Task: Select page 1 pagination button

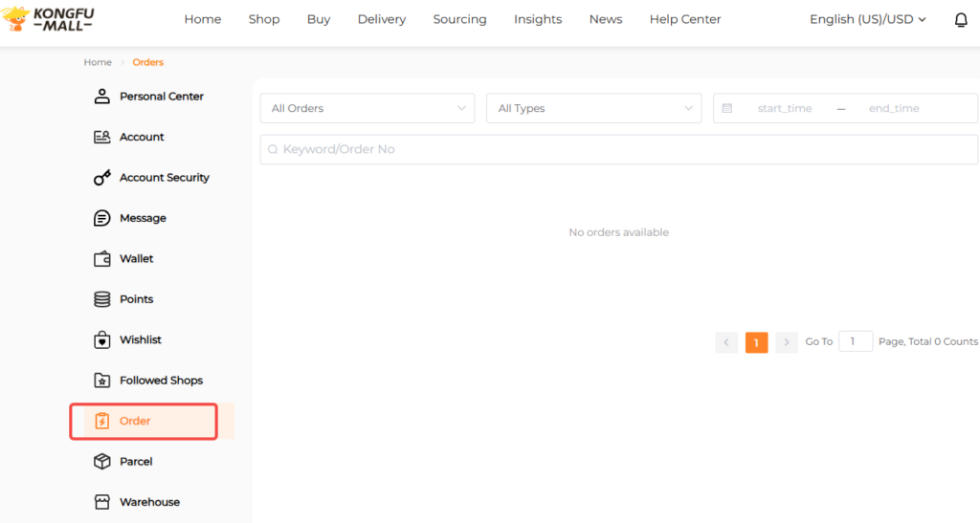Action: (756, 342)
